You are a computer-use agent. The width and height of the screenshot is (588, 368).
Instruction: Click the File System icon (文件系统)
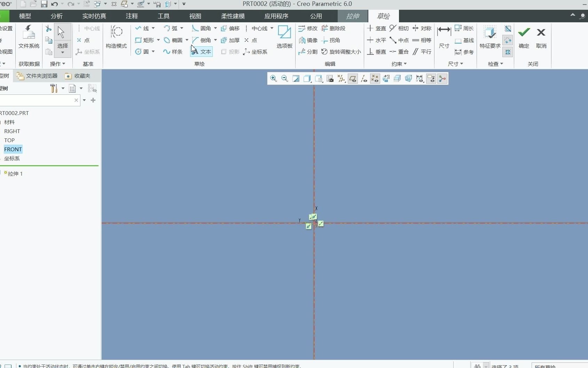[29, 37]
